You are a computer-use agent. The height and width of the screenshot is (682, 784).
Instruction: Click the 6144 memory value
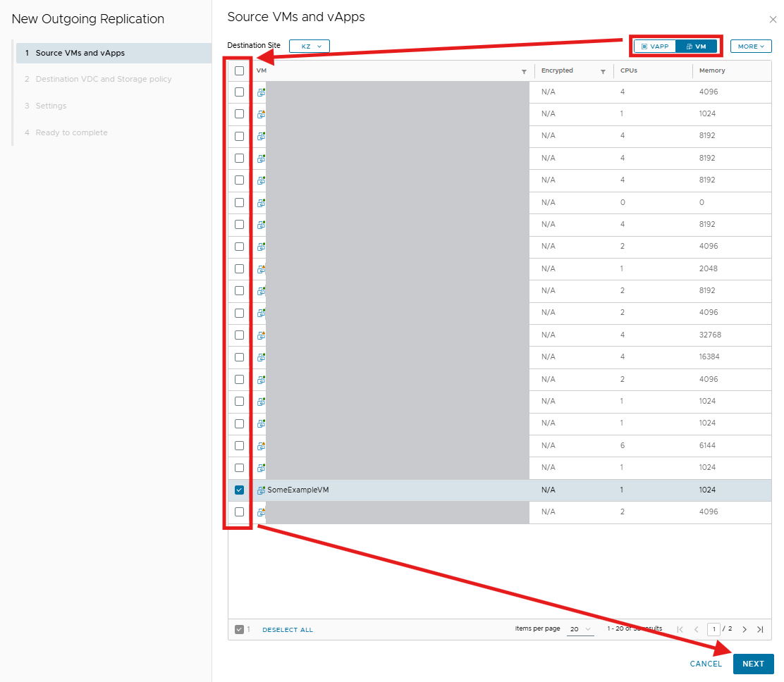click(x=707, y=445)
